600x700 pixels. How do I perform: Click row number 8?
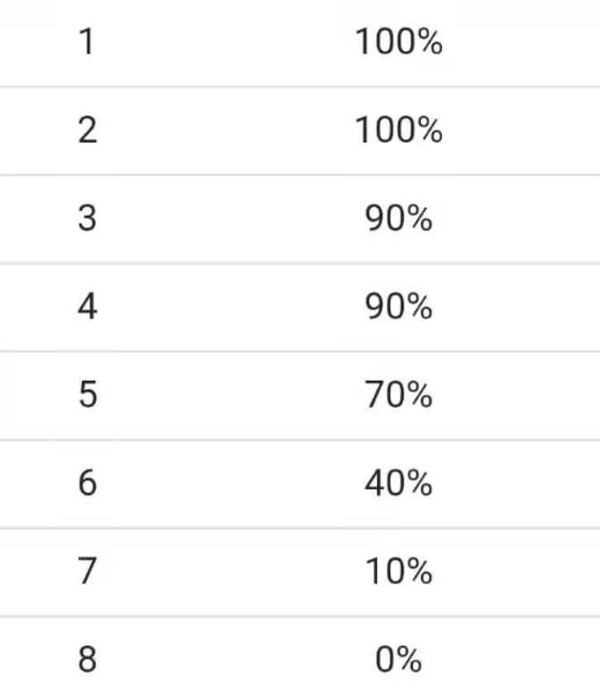click(86, 661)
